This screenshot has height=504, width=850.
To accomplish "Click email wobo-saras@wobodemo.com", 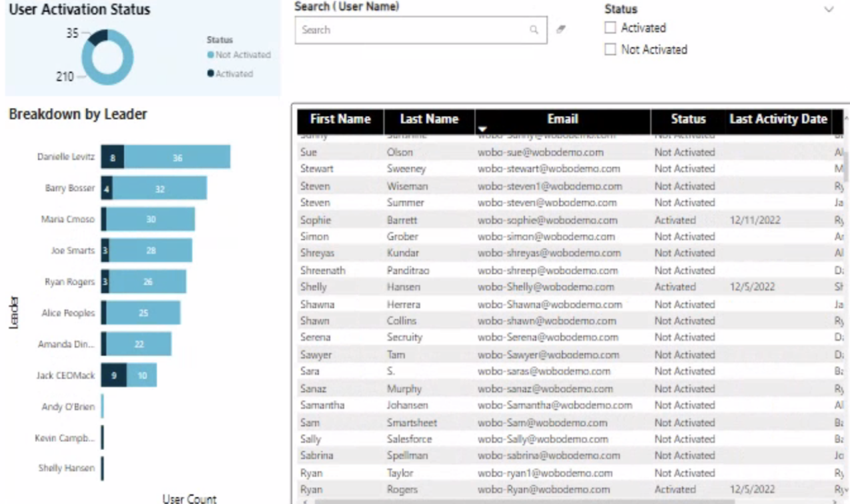I will tap(544, 371).
